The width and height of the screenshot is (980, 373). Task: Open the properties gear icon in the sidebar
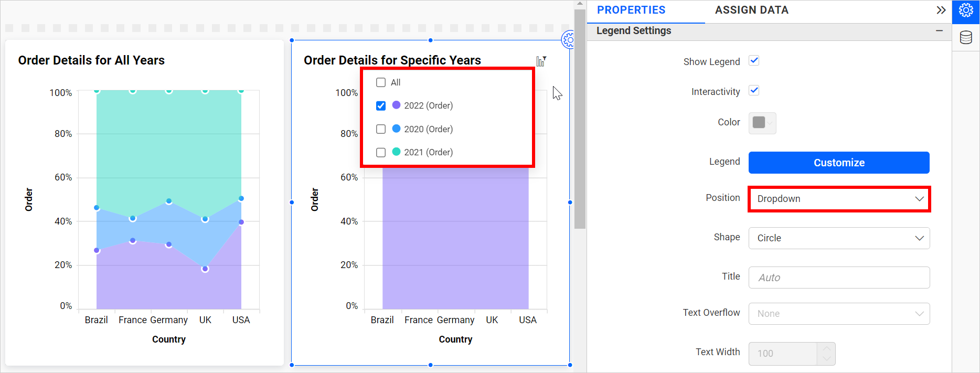click(x=966, y=10)
